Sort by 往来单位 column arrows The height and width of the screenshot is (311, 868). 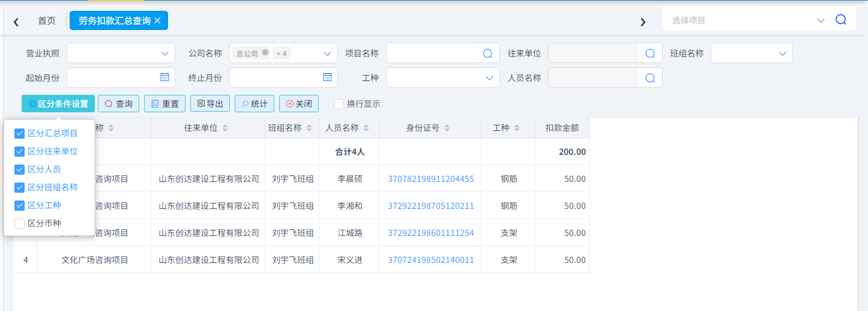click(225, 128)
